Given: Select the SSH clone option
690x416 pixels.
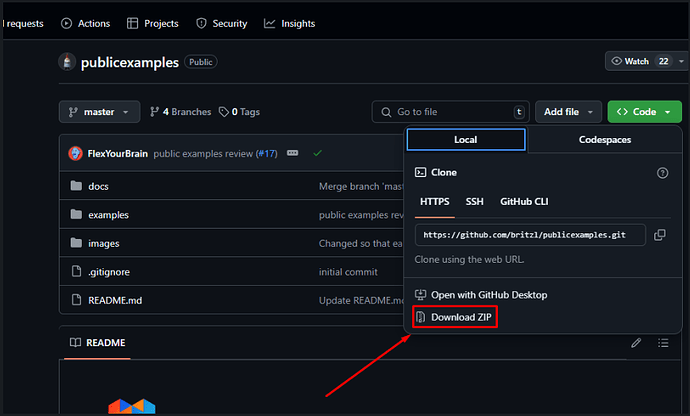Looking at the screenshot, I should (x=474, y=202).
